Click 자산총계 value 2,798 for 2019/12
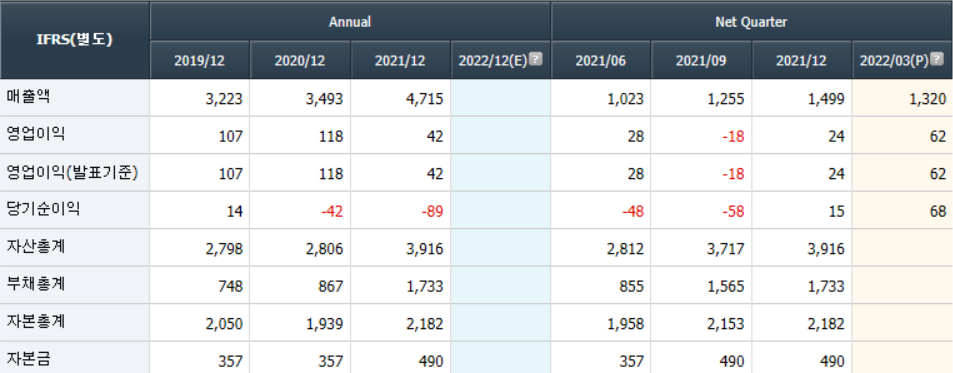Screen dimensions: 953x373 pos(224,250)
